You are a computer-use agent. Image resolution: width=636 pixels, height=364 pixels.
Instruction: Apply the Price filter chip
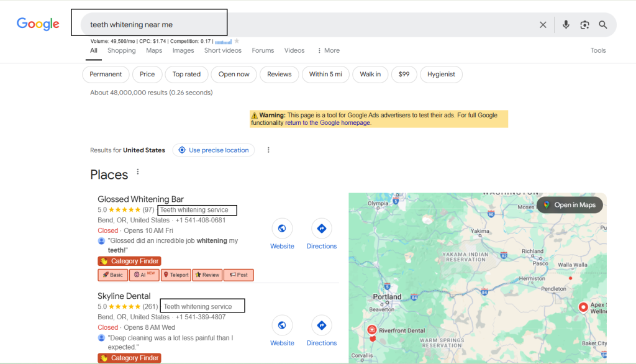tap(147, 75)
